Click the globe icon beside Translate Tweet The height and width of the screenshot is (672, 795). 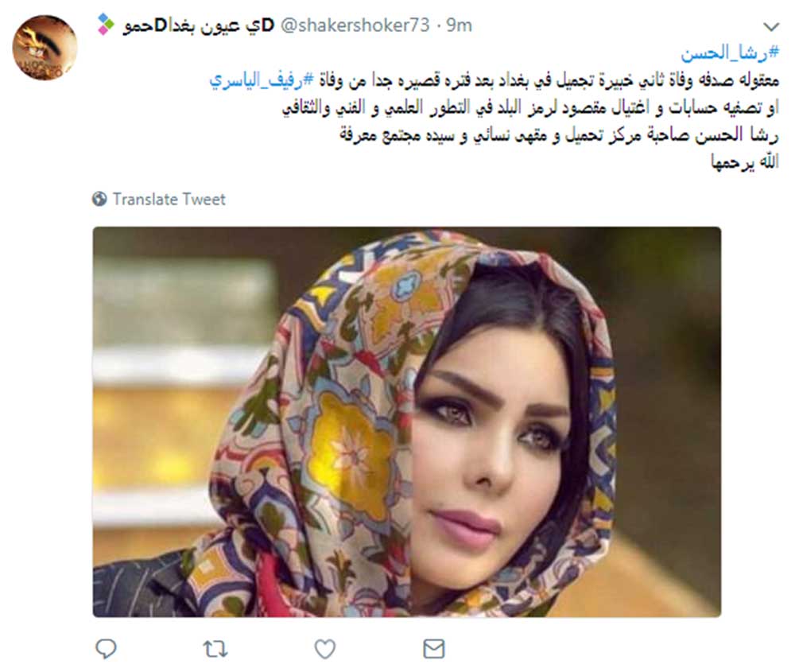[99, 199]
